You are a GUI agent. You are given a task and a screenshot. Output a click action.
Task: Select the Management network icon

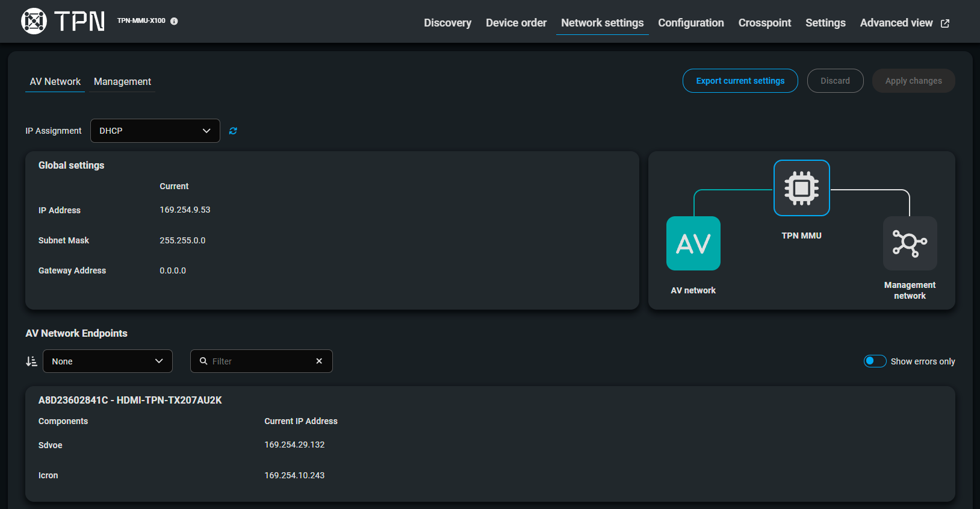[910, 243]
